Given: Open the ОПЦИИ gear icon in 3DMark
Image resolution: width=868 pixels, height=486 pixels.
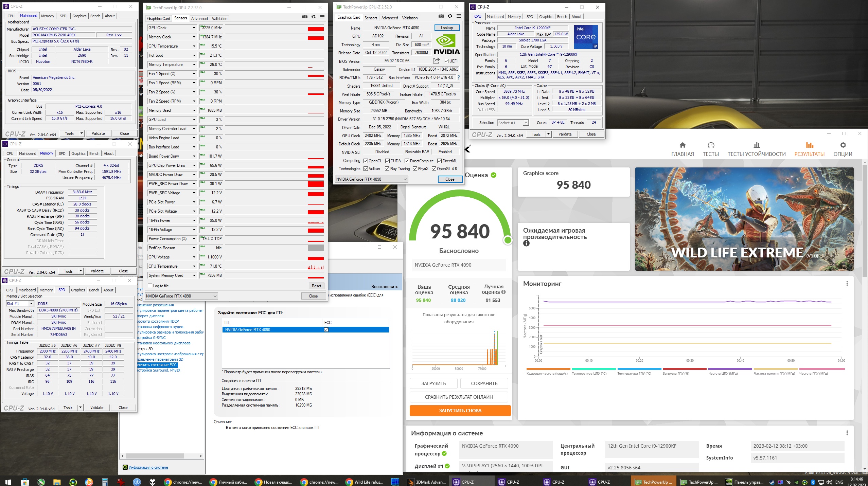Looking at the screenshot, I should coord(843,145).
